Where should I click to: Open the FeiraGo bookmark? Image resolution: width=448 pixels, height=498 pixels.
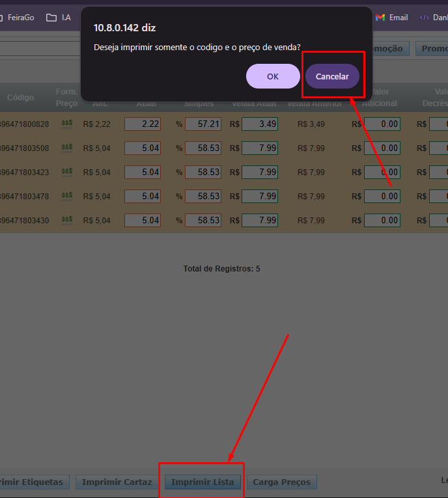18,18
